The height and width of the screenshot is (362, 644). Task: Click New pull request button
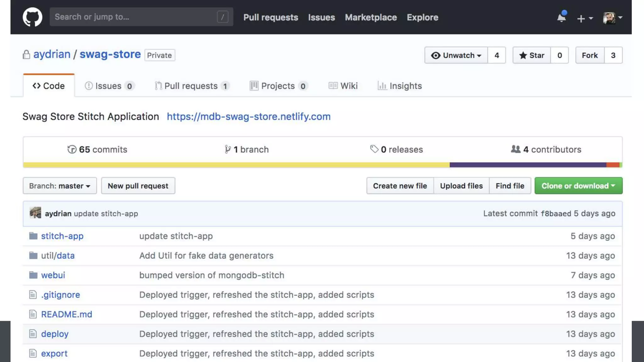pos(138,186)
